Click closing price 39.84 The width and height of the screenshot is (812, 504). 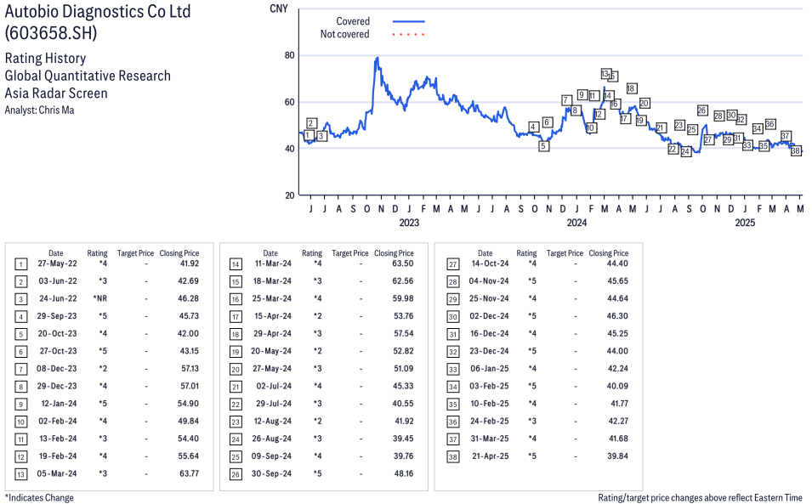(618, 456)
